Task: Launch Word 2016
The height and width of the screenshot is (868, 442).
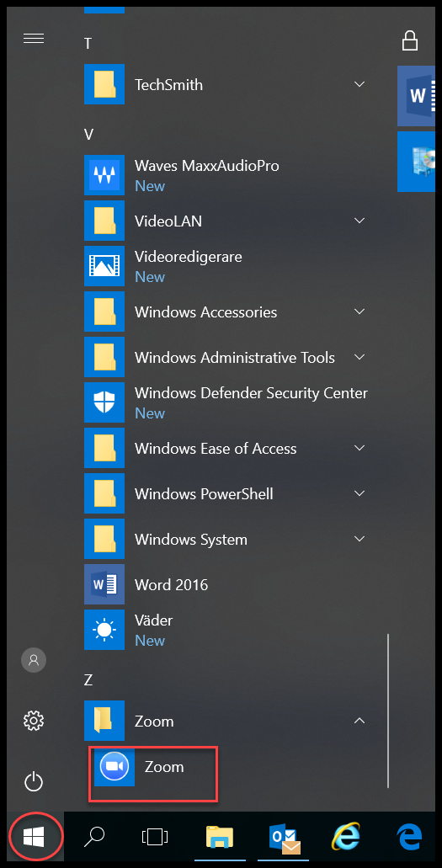Action: [x=226, y=584]
